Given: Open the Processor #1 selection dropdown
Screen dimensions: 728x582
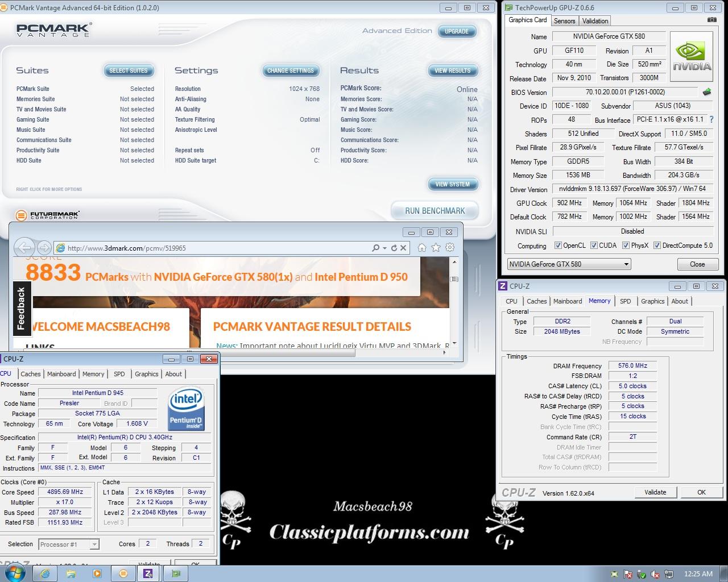Looking at the screenshot, I should pyautogui.click(x=69, y=544).
